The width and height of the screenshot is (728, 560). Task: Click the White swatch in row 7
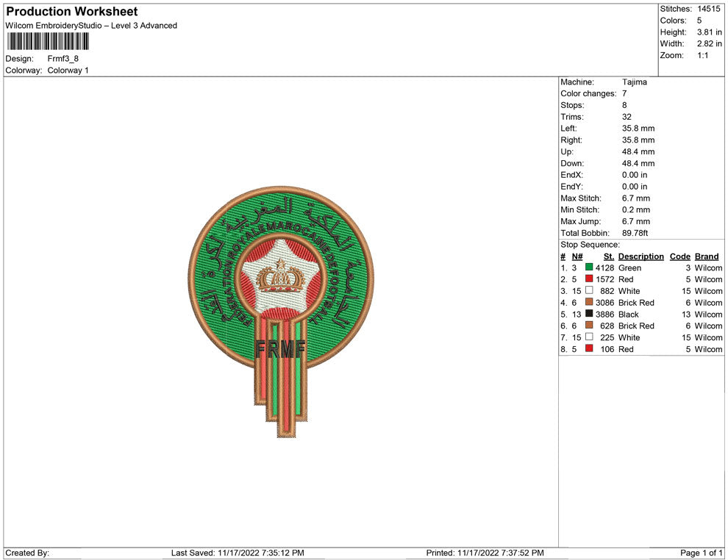tap(589, 337)
